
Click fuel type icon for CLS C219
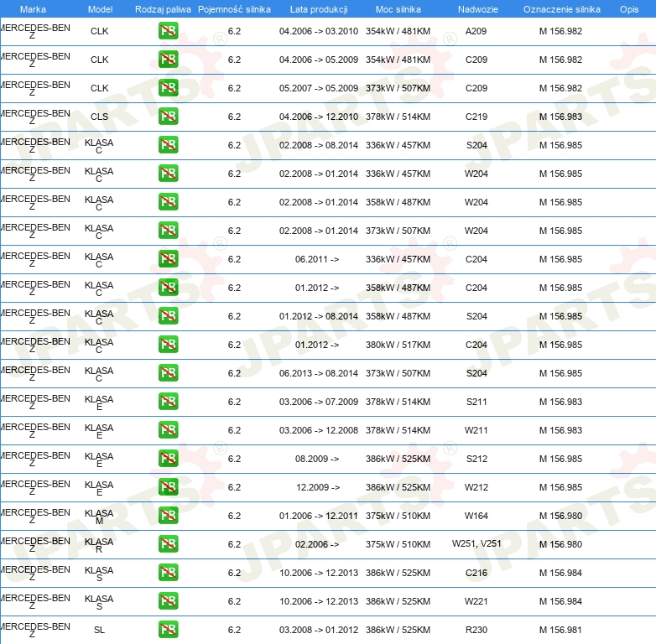click(x=168, y=117)
